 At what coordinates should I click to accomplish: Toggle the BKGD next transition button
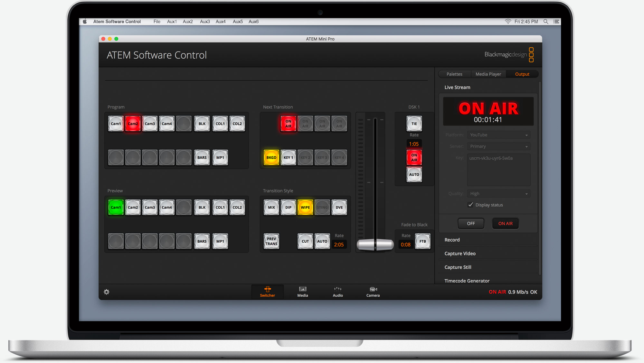click(x=270, y=157)
